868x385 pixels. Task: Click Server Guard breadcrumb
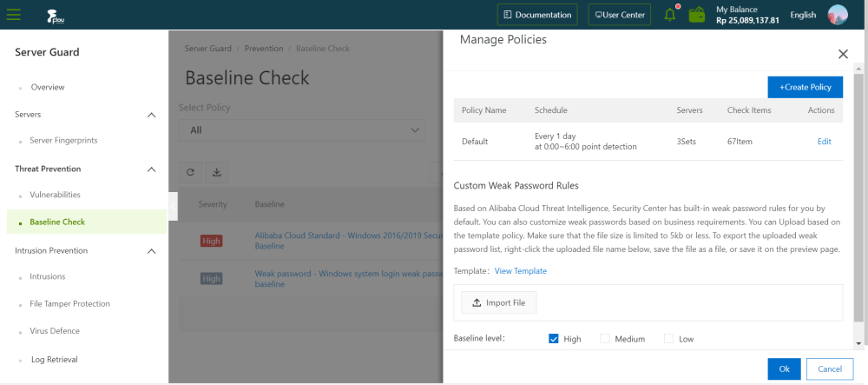click(x=208, y=48)
